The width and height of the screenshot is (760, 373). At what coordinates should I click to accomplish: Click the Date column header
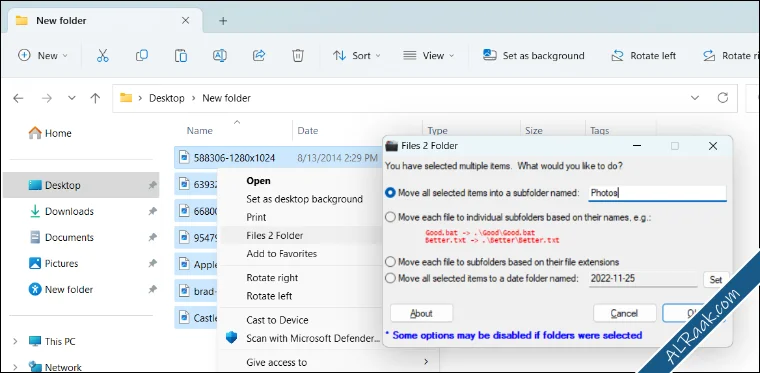pyautogui.click(x=307, y=131)
